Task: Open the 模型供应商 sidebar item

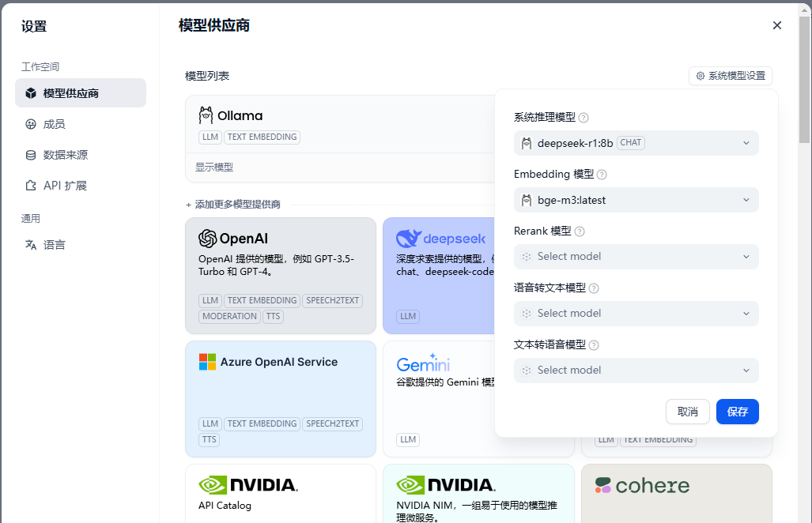Action: pos(81,93)
